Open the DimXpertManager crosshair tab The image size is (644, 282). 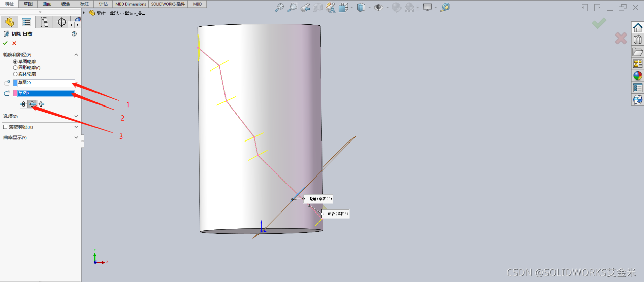point(62,22)
